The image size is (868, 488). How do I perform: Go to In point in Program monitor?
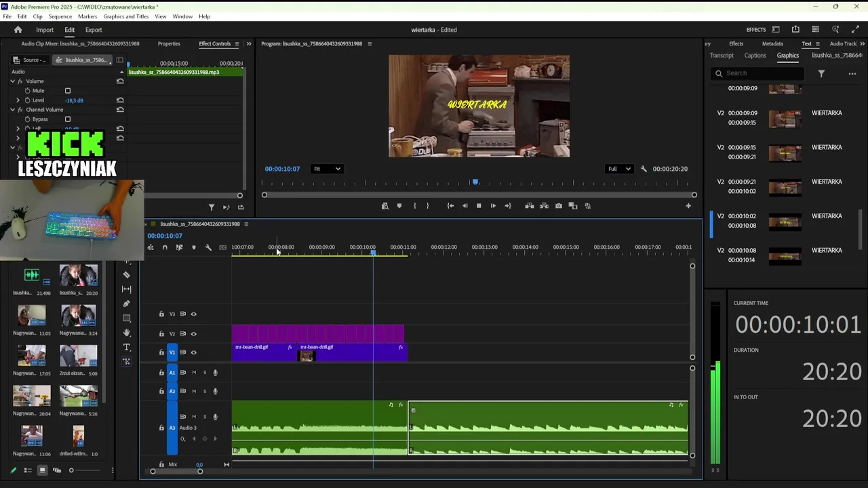(x=450, y=206)
